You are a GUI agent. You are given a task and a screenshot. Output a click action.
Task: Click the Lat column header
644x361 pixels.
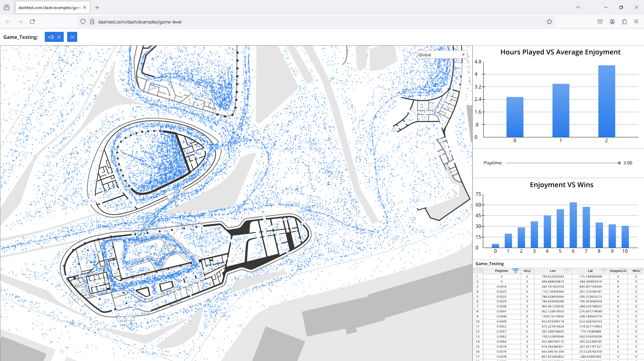(x=590, y=271)
